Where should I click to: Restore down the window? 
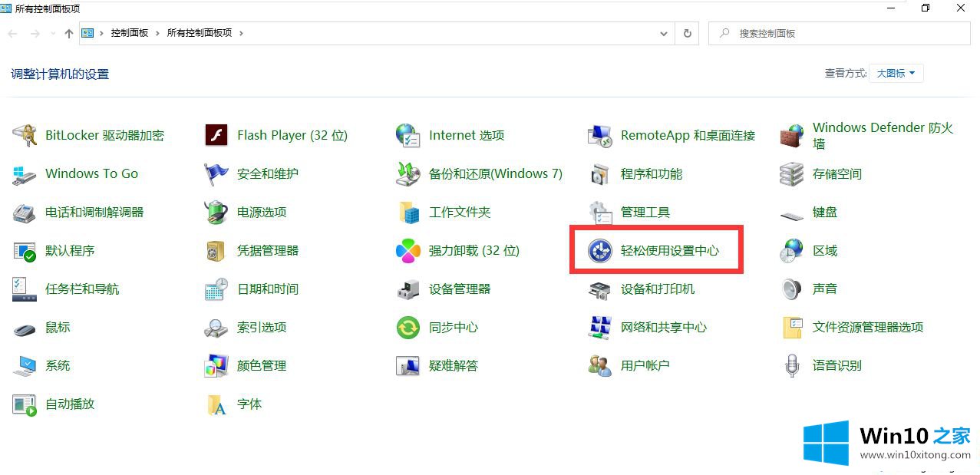pos(926,8)
